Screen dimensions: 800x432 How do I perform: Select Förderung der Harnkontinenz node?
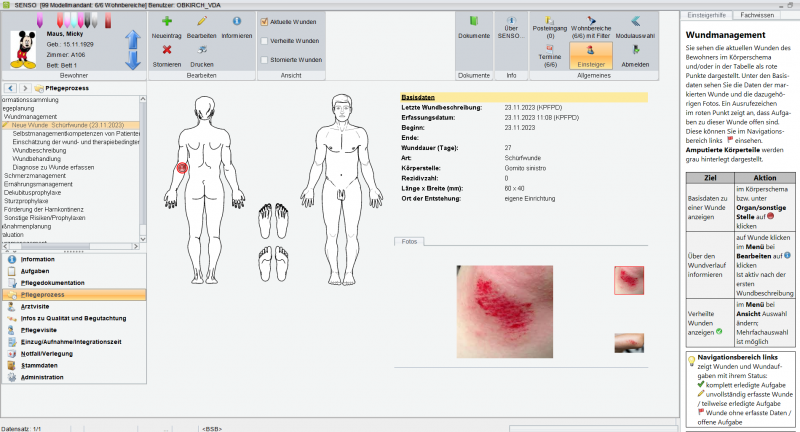pyautogui.click(x=44, y=210)
